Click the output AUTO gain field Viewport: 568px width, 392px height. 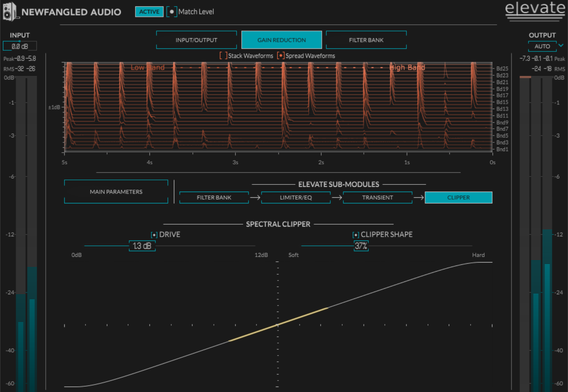coord(542,46)
